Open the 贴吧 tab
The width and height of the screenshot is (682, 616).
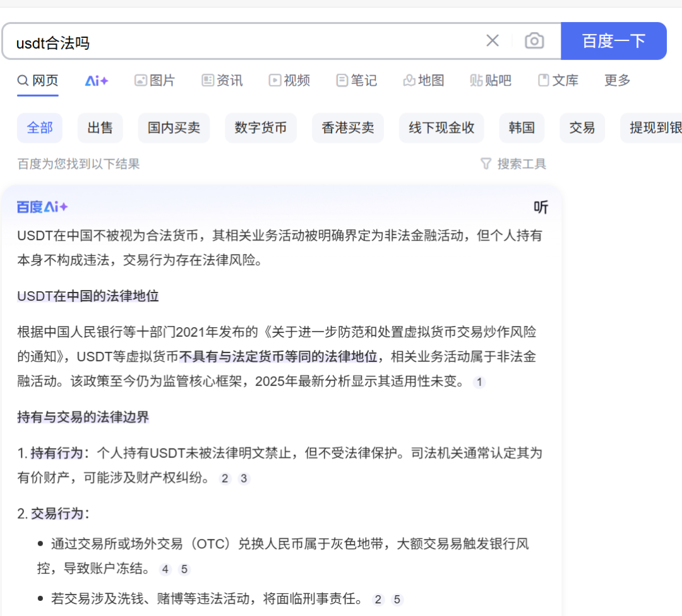tap(491, 81)
